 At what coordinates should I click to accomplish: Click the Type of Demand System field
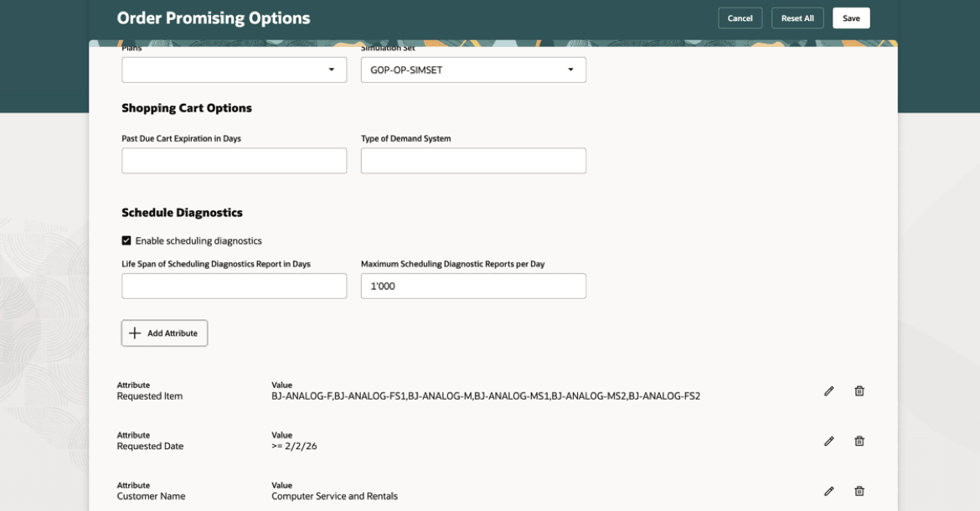pyautogui.click(x=473, y=160)
